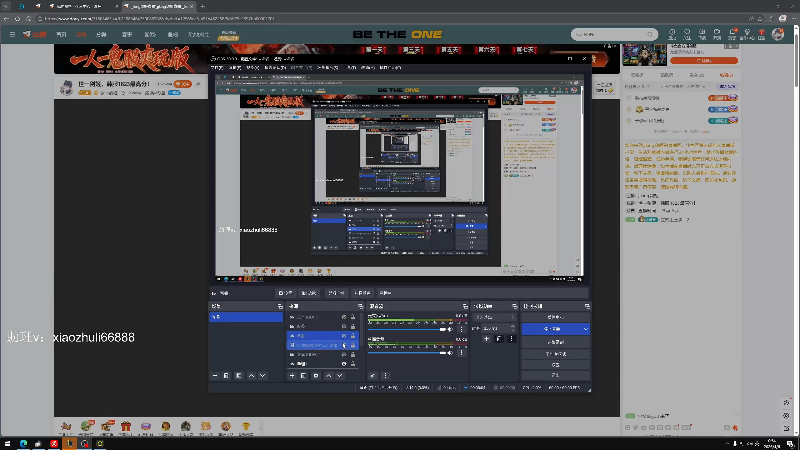The image size is (800, 450).
Task: Remove the selected scene with the minus button
Action: tap(215, 376)
